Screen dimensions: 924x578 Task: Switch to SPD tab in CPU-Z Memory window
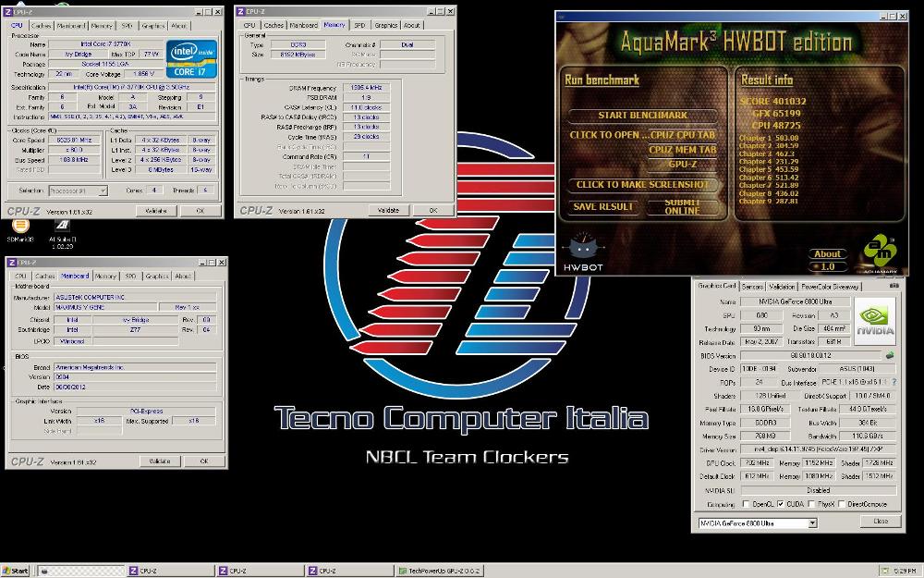click(x=359, y=25)
